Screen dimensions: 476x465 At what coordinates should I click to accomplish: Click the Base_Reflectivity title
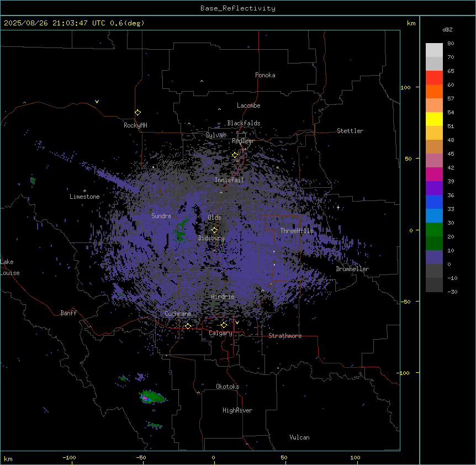pos(238,8)
